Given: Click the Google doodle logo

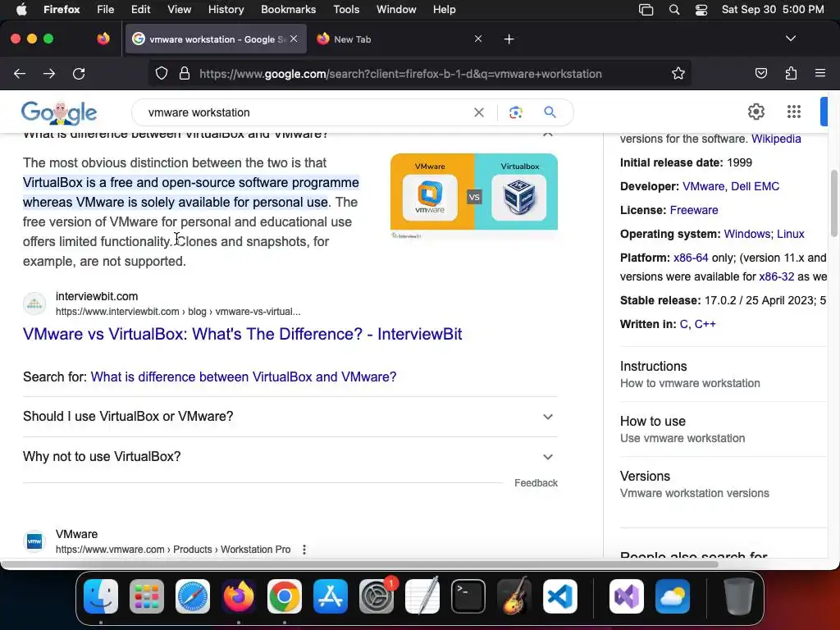Looking at the screenshot, I should point(59,112).
